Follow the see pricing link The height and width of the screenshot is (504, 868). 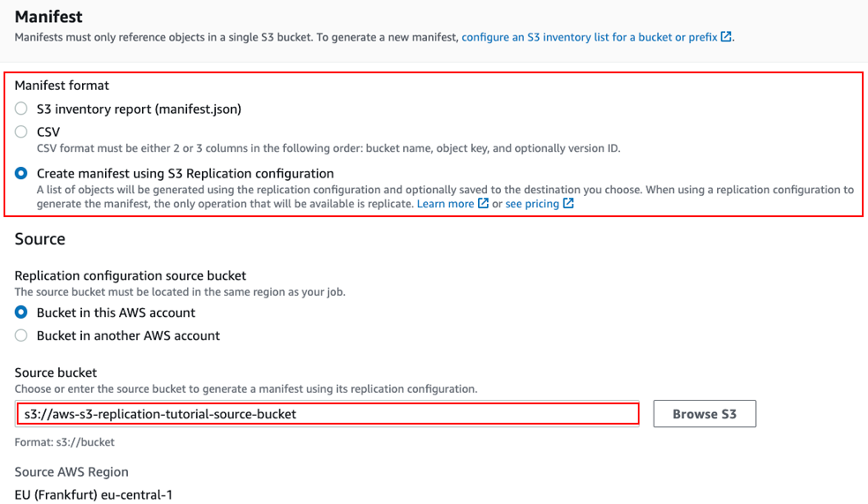[532, 204]
